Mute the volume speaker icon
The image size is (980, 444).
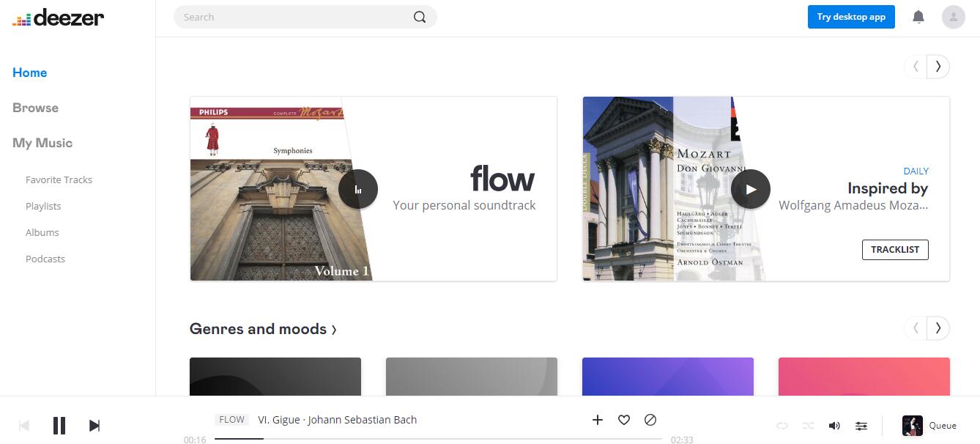(834, 426)
